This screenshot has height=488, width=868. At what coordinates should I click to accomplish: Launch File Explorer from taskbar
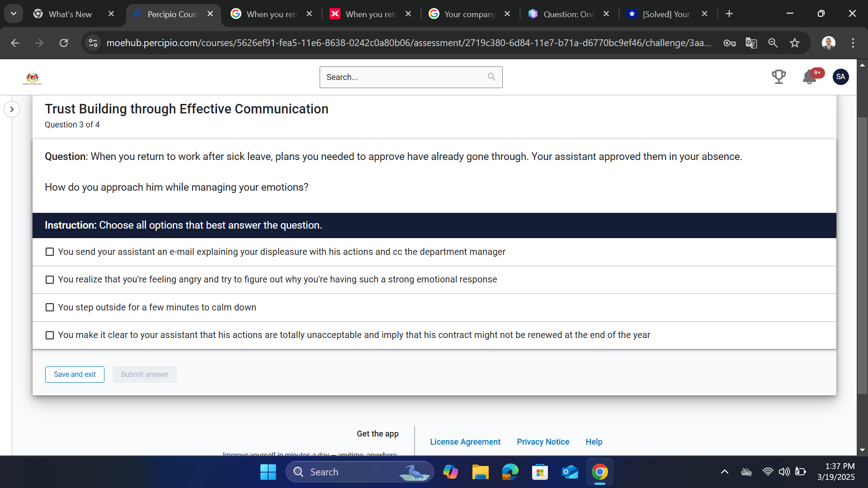pos(480,472)
